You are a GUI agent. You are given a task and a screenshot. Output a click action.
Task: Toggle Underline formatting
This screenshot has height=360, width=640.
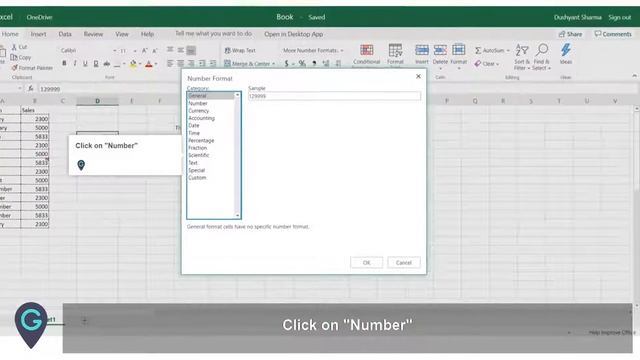(x=85, y=63)
